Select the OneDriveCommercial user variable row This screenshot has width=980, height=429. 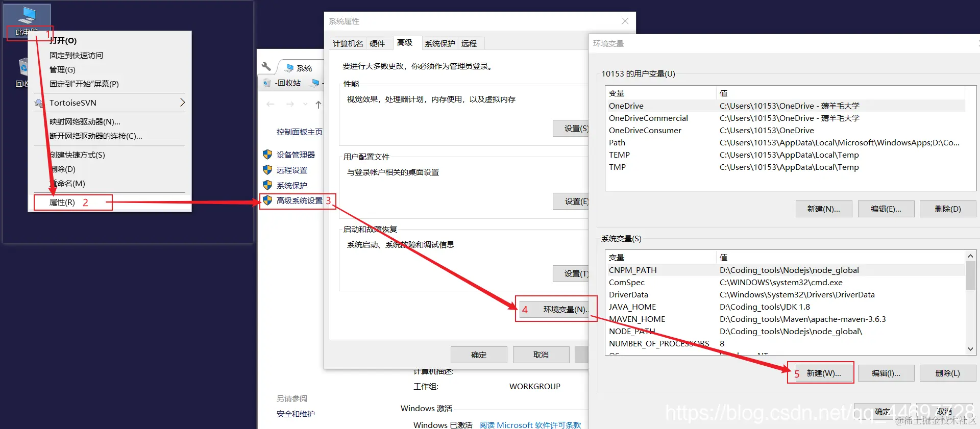[786, 118]
